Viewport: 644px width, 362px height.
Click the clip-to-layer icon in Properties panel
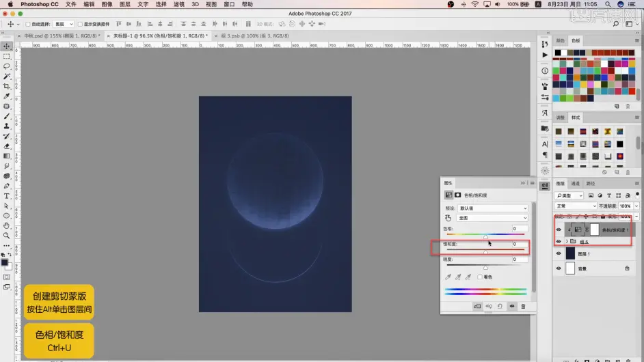(477, 306)
